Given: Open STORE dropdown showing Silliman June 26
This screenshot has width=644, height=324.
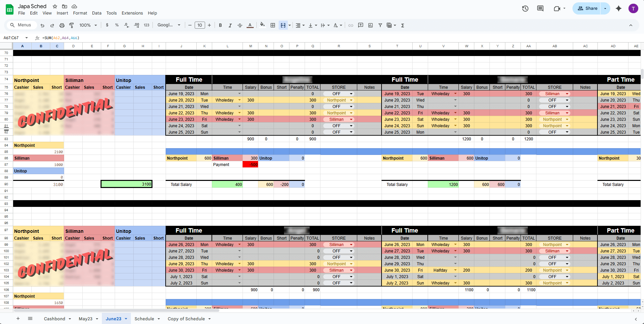Looking at the screenshot, I should 351,245.
